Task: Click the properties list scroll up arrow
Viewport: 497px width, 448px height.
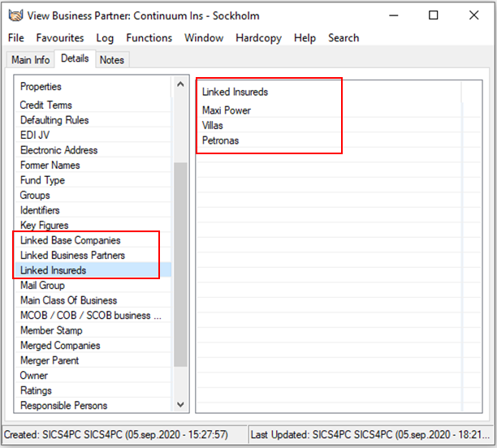Action: pyautogui.click(x=180, y=84)
